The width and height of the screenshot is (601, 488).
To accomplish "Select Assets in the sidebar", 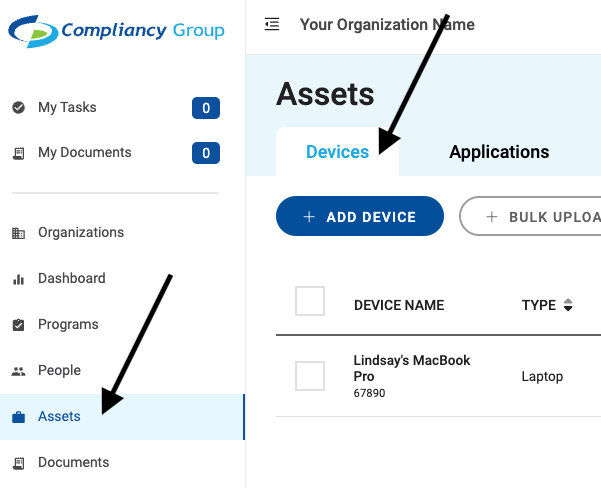I will pyautogui.click(x=122, y=417).
